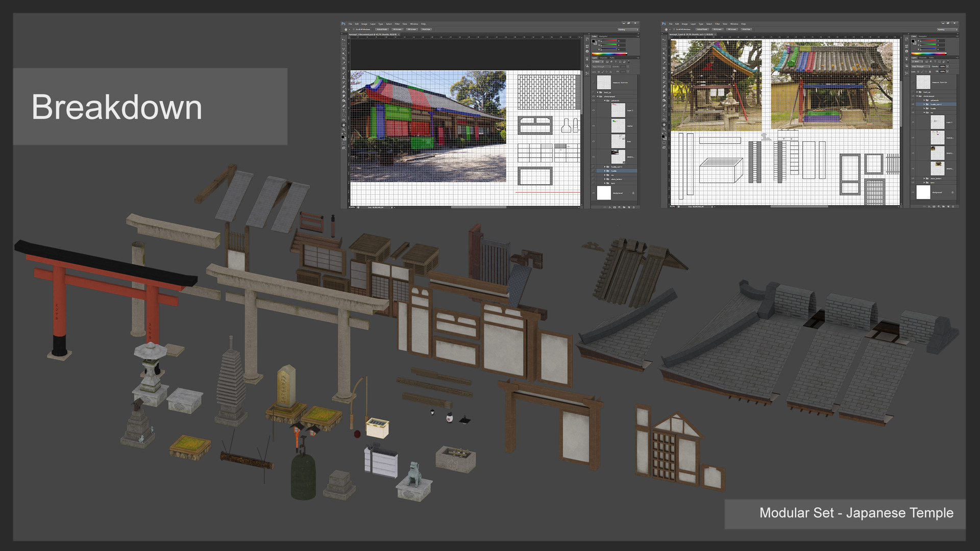Click the Delete Layer trash icon
Image resolution: width=980 pixels, height=551 pixels.
[x=634, y=206]
